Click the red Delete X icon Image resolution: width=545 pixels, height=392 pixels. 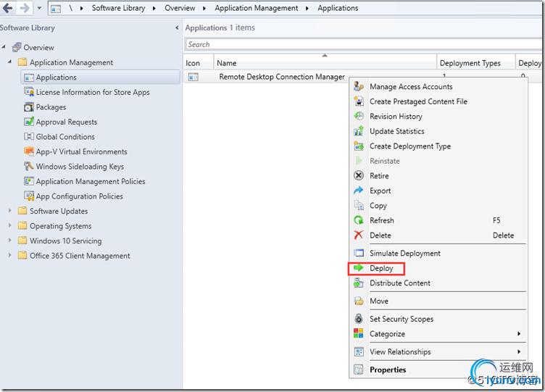[358, 235]
